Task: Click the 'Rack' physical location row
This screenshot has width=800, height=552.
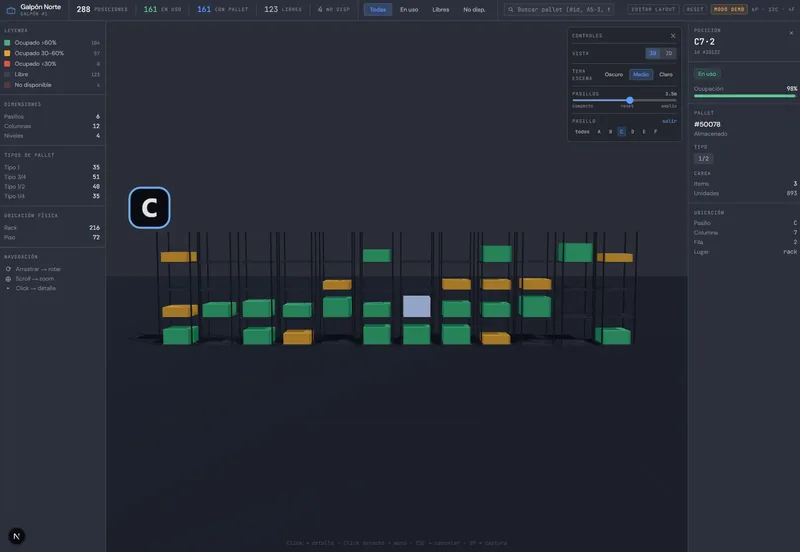Action: [52, 228]
